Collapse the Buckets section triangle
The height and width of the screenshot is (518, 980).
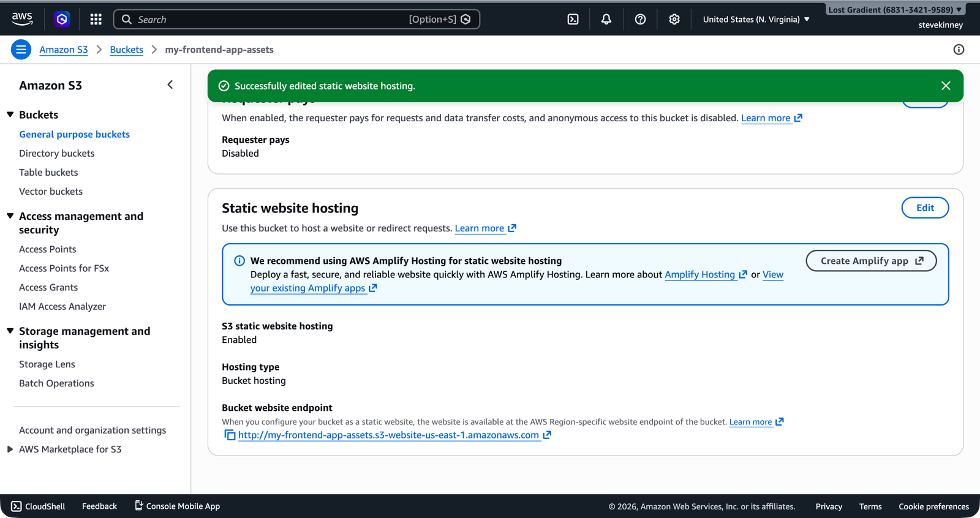pyautogui.click(x=10, y=114)
